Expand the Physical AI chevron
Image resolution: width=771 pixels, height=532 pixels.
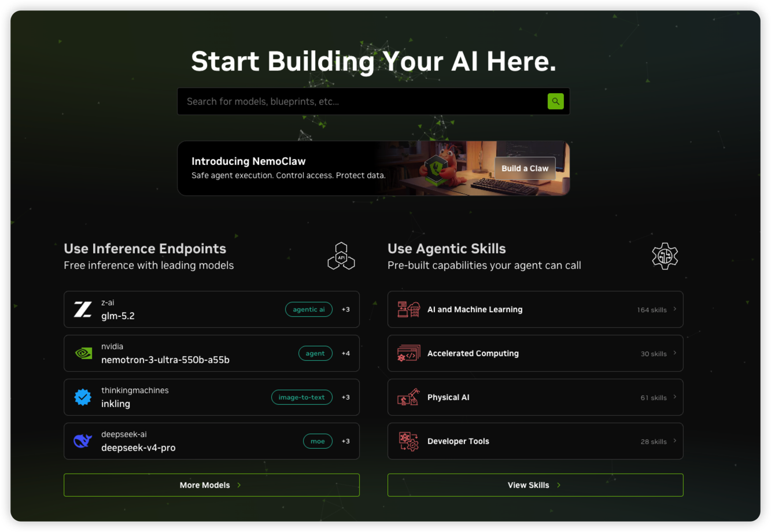coord(674,397)
